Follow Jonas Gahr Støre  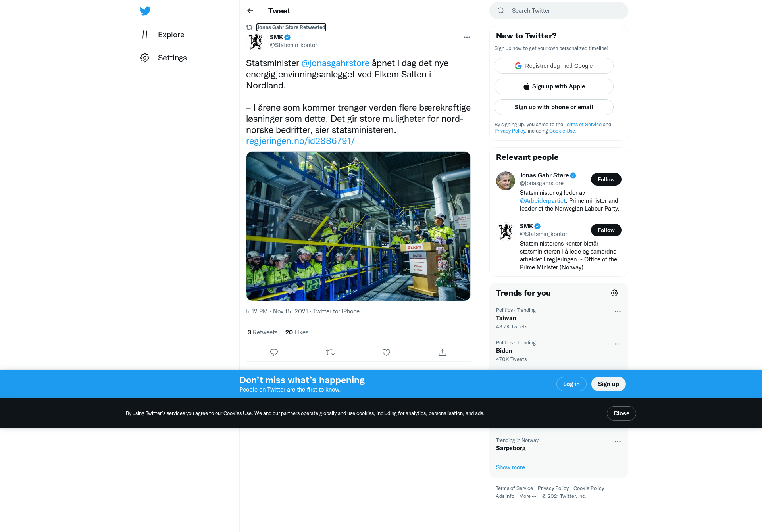[x=606, y=179]
